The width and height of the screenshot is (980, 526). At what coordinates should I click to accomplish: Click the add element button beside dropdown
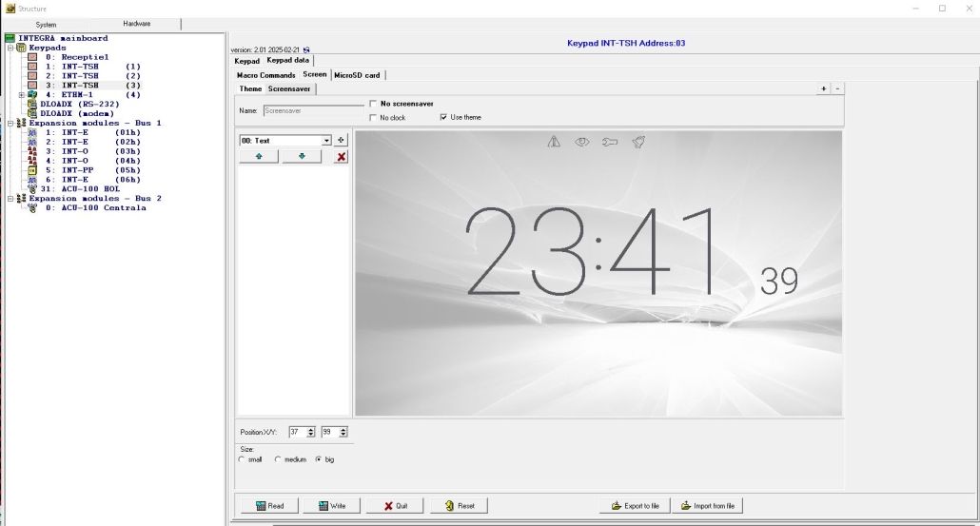[x=342, y=140]
